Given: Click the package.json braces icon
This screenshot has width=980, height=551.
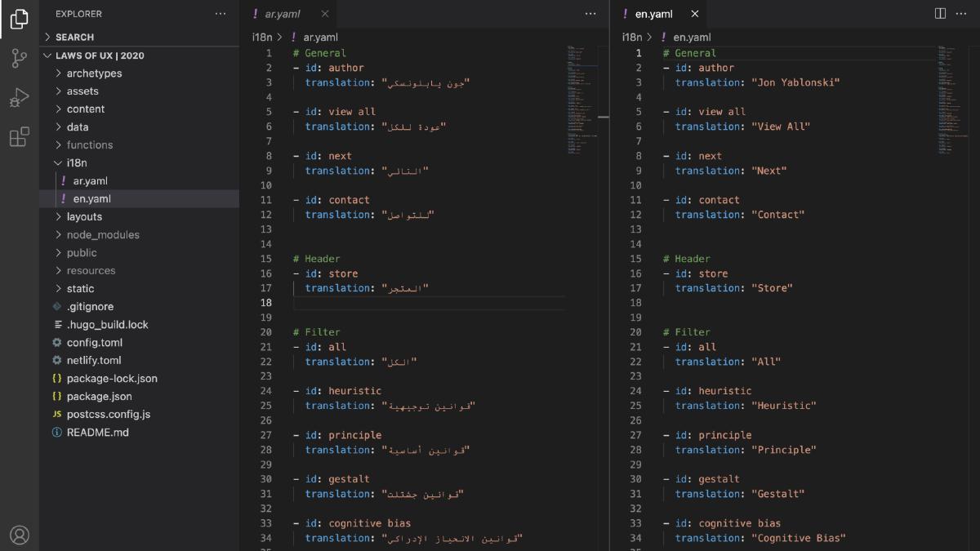Looking at the screenshot, I should tap(57, 397).
